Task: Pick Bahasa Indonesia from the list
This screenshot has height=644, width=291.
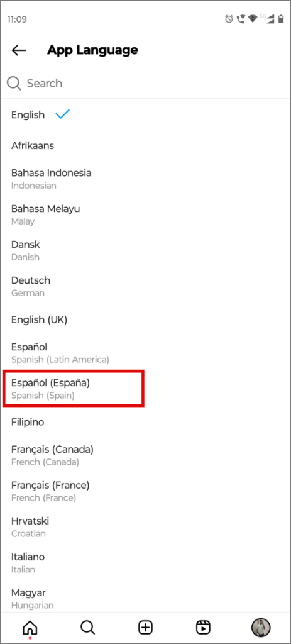Action: coord(145,178)
